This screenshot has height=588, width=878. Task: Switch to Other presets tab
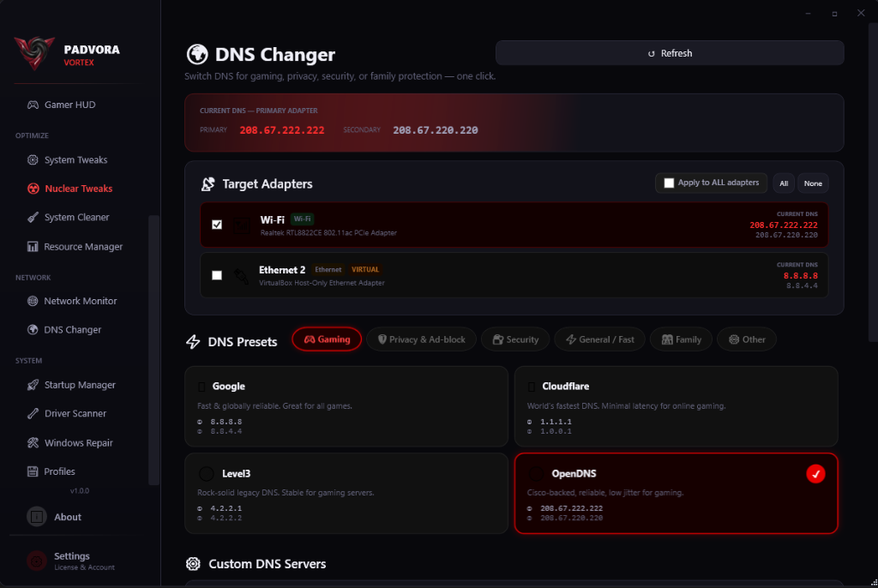point(747,339)
